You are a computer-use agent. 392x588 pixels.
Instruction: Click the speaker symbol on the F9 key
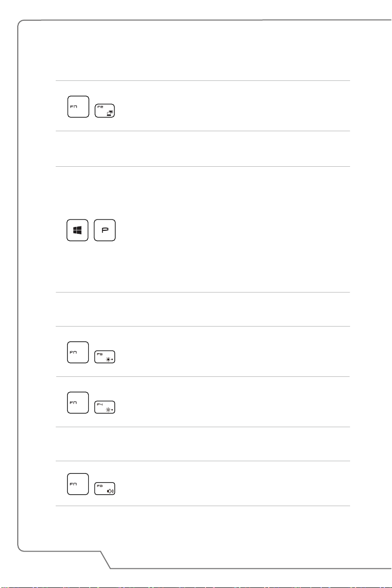110,491
